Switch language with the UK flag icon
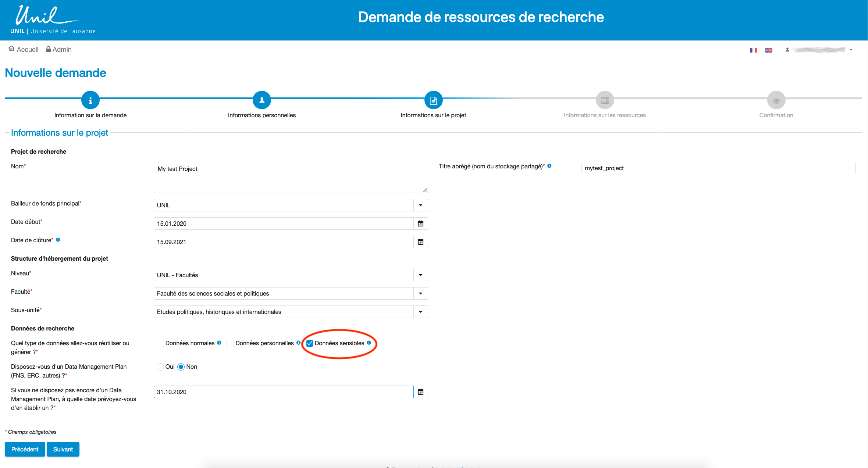 click(x=768, y=50)
